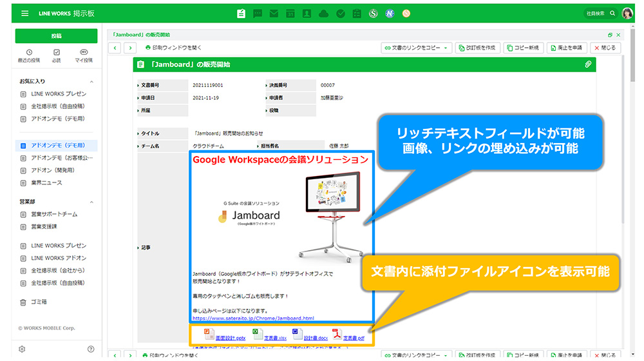
Task: Open the user profile avatar
Action: tap(627, 14)
